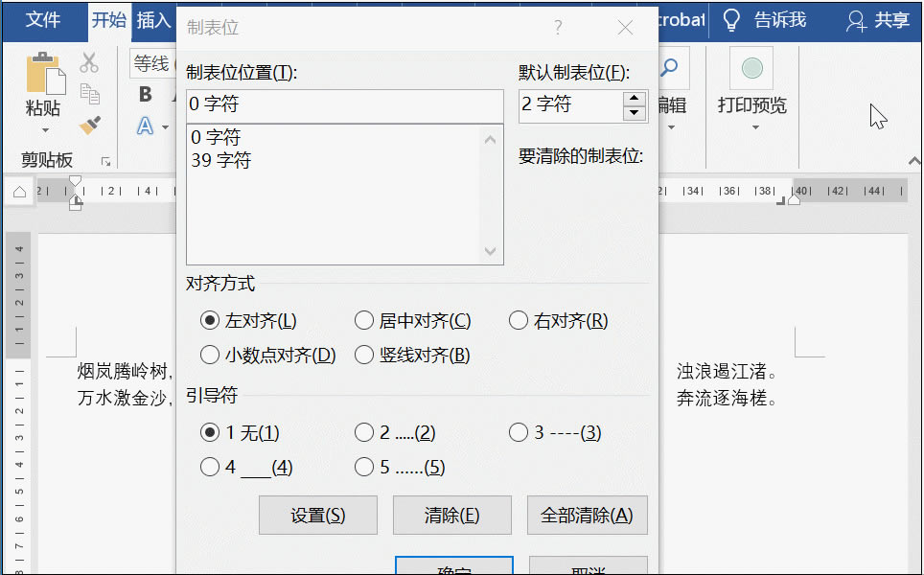Select 右对齐 alignment radio button
This screenshot has height=575, width=924.
click(519, 320)
